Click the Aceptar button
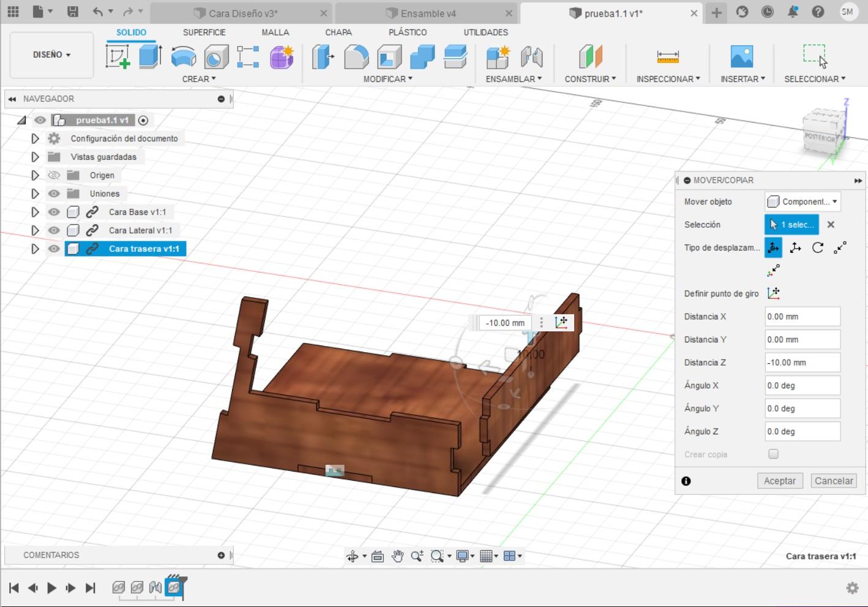The image size is (868, 607). [779, 481]
